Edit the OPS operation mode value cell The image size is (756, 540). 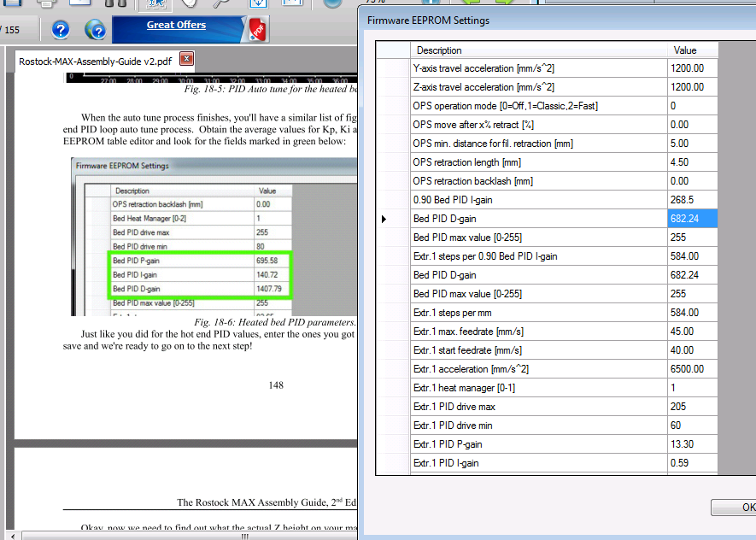click(x=692, y=106)
